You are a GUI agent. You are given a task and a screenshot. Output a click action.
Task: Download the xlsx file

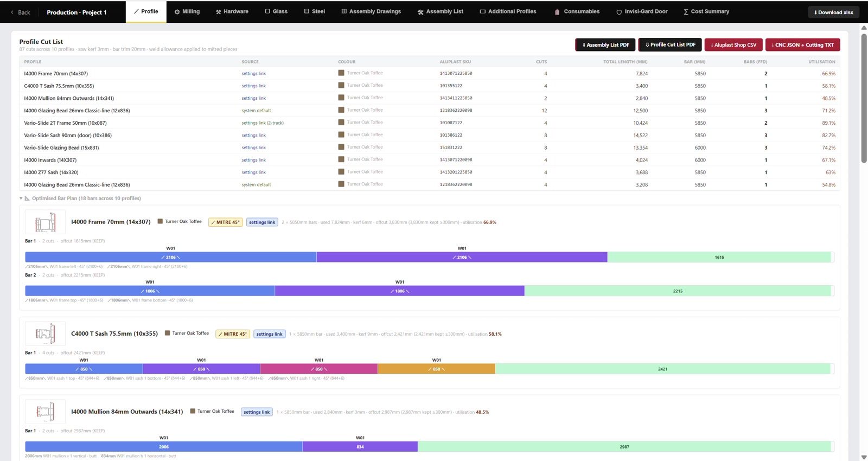point(833,12)
